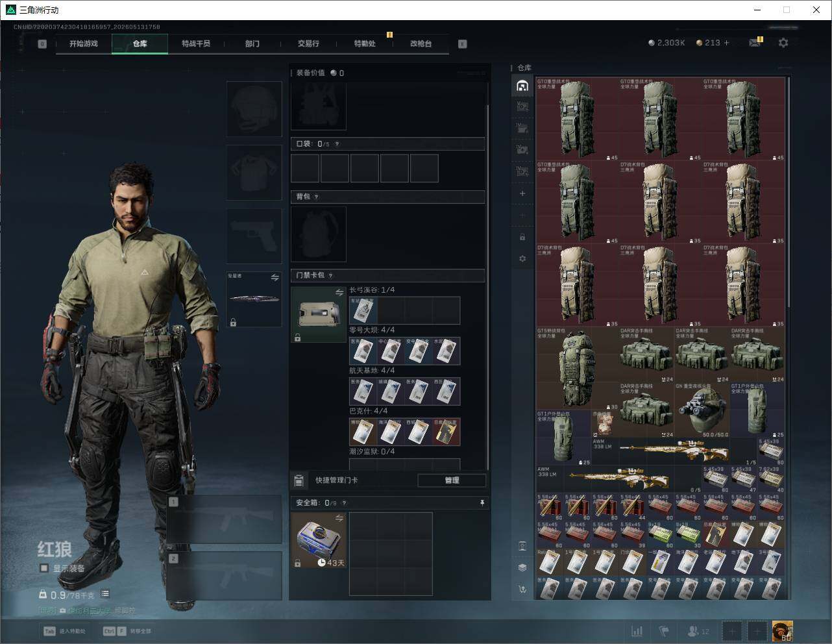Image resolution: width=832 pixels, height=644 pixels.
Task: Click the flag icon in bottom bar
Action: click(x=664, y=631)
